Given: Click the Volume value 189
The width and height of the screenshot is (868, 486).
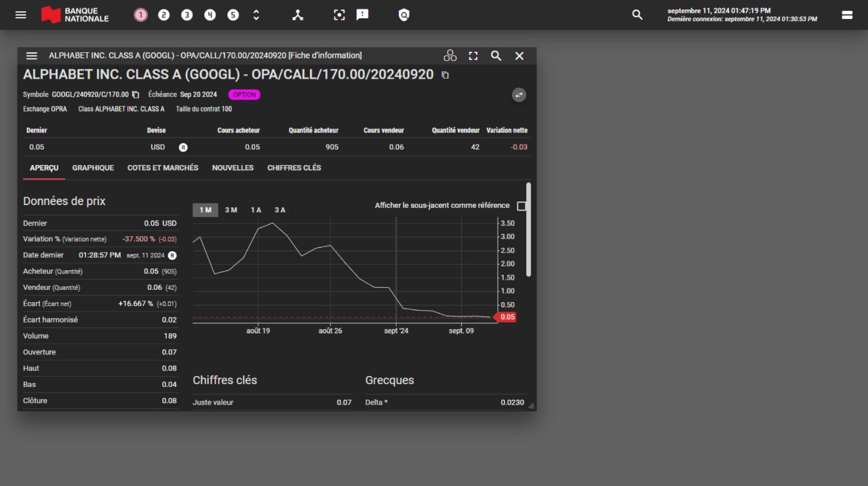Looking at the screenshot, I should point(170,336).
